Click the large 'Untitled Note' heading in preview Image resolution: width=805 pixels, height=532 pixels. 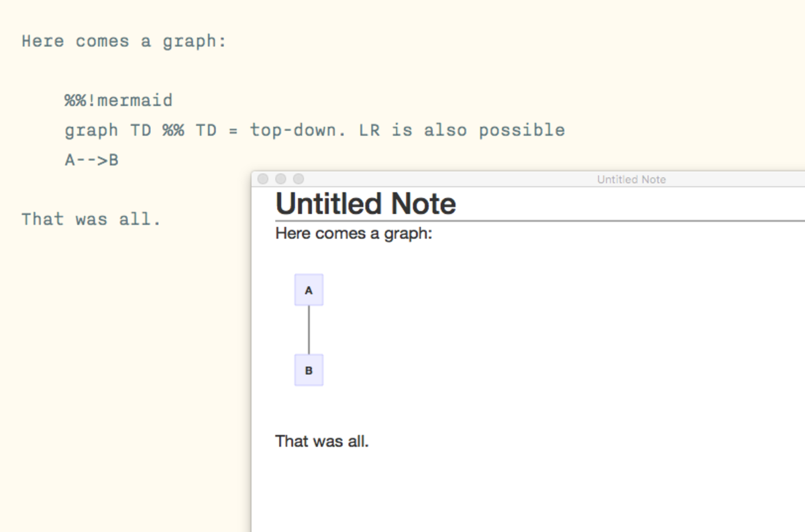click(366, 204)
